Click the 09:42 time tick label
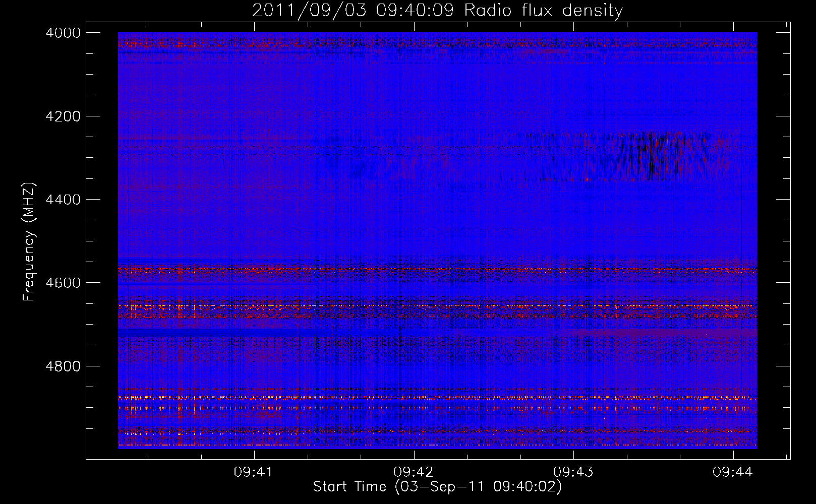The height and width of the screenshot is (504, 816). point(414,472)
